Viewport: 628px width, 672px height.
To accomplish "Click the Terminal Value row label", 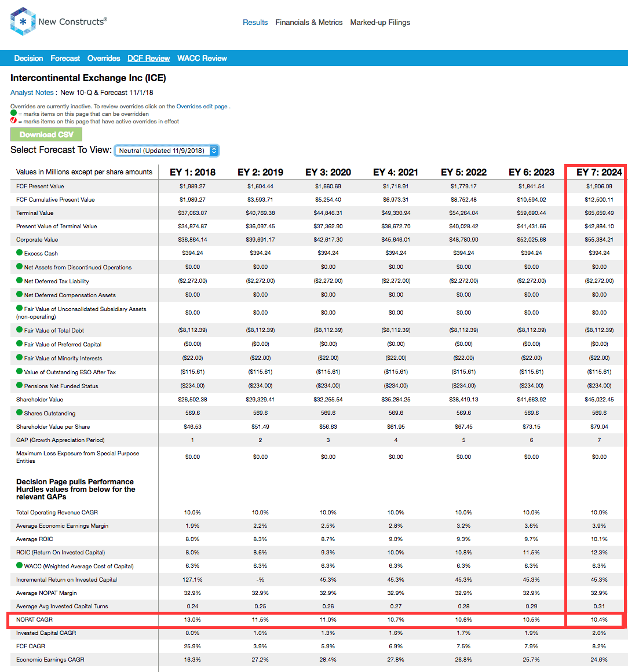I will [35, 213].
